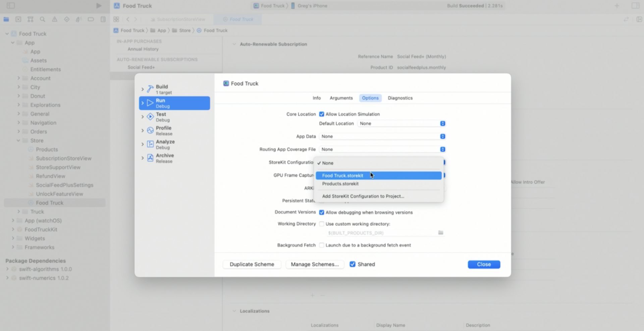Click the Duplicate Scheme button
The height and width of the screenshot is (331, 644).
(x=252, y=264)
